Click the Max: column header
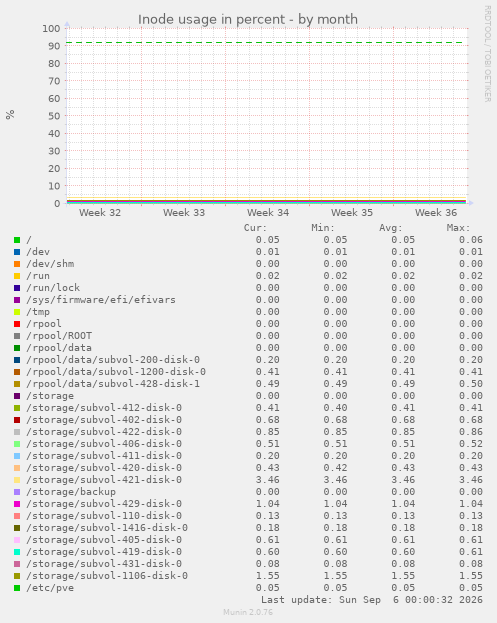Image resolution: width=497 pixels, height=623 pixels. pos(458,228)
